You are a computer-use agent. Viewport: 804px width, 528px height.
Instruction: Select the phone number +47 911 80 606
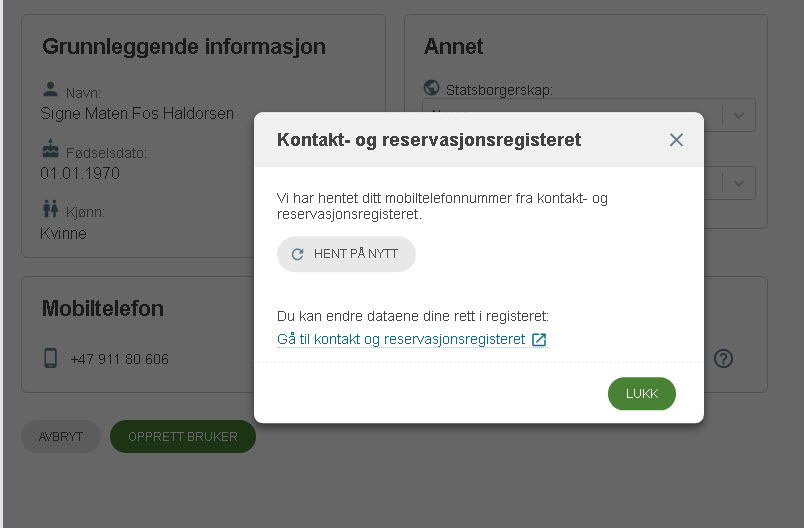click(119, 359)
